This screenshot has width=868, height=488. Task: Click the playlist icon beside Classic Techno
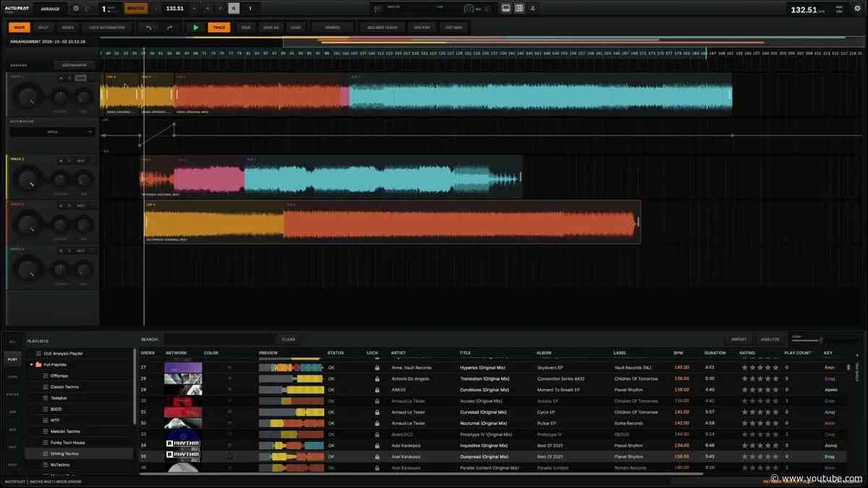[46, 388]
